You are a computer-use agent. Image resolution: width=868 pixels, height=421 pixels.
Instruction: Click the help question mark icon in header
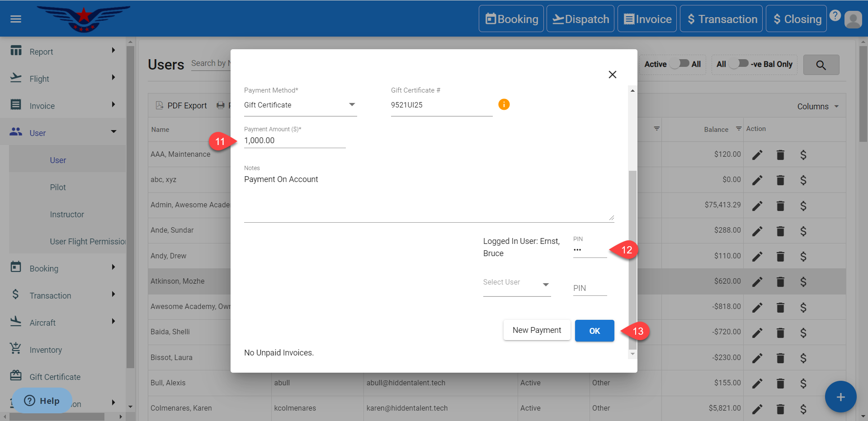click(x=835, y=15)
